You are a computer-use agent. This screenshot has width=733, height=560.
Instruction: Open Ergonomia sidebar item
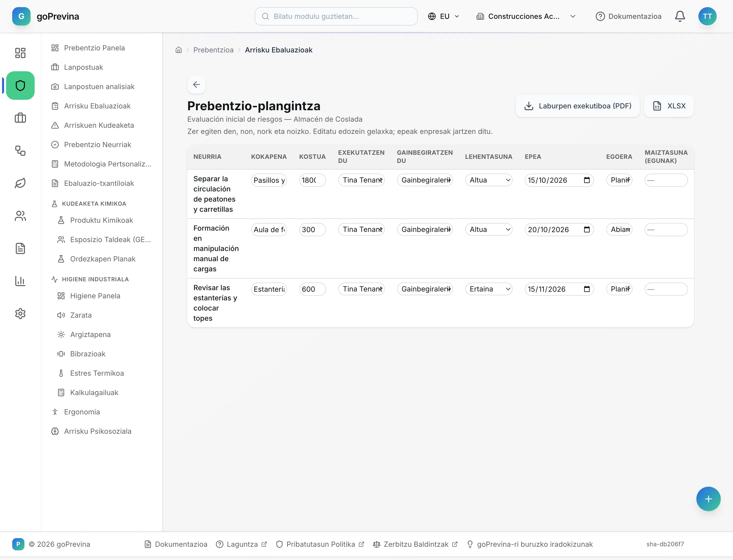(102, 412)
